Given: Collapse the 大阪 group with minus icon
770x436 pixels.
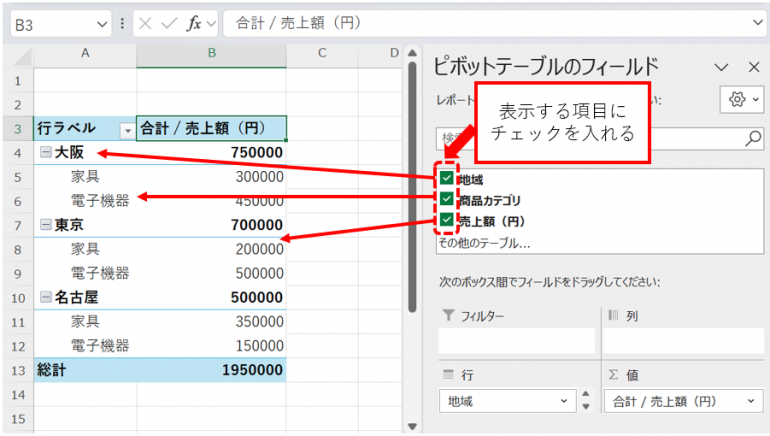Looking at the screenshot, I should coord(45,153).
